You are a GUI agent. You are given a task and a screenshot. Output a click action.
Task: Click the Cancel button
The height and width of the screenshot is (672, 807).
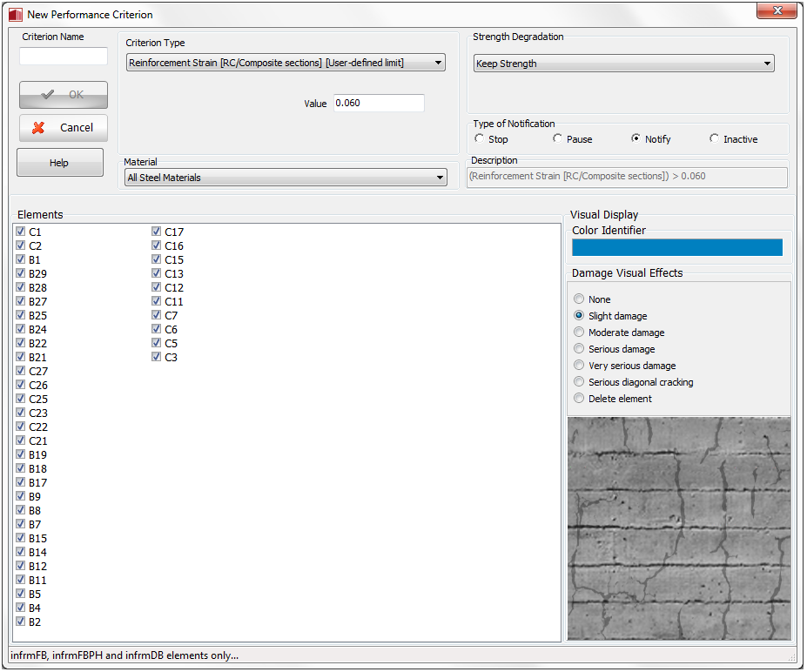64,128
